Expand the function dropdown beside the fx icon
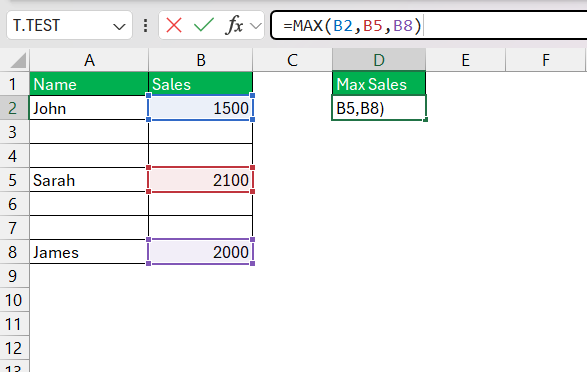 point(256,26)
